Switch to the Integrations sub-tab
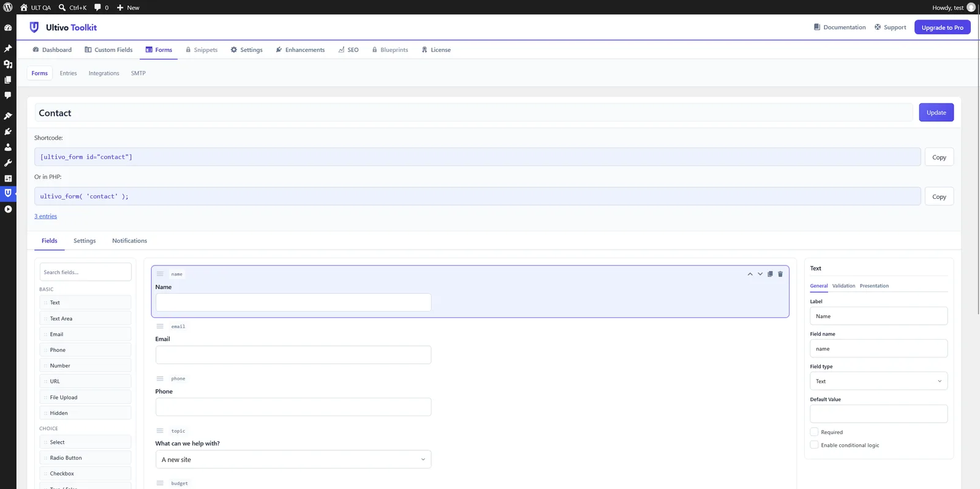 click(x=104, y=73)
